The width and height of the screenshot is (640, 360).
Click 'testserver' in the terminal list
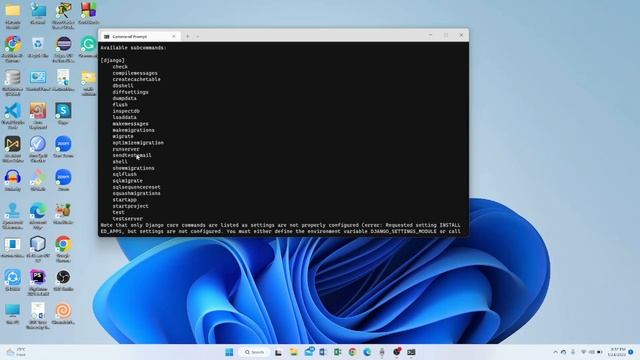click(127, 219)
